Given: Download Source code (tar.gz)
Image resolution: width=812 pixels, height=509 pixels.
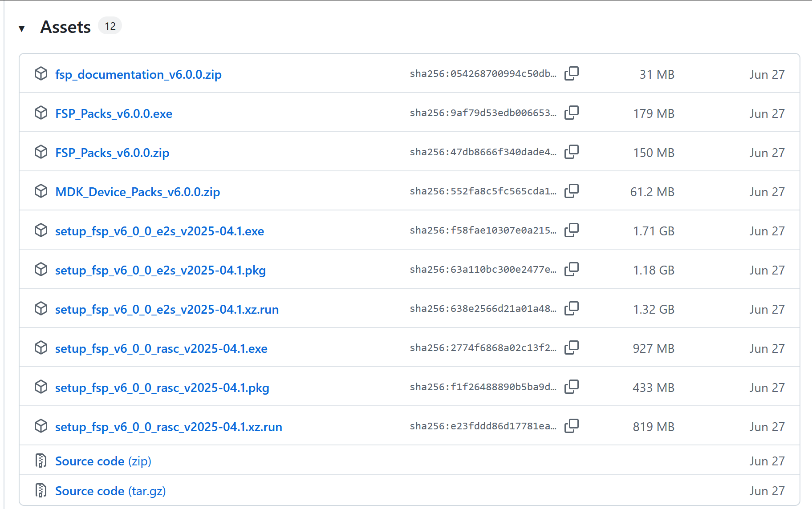Looking at the screenshot, I should coord(110,491).
